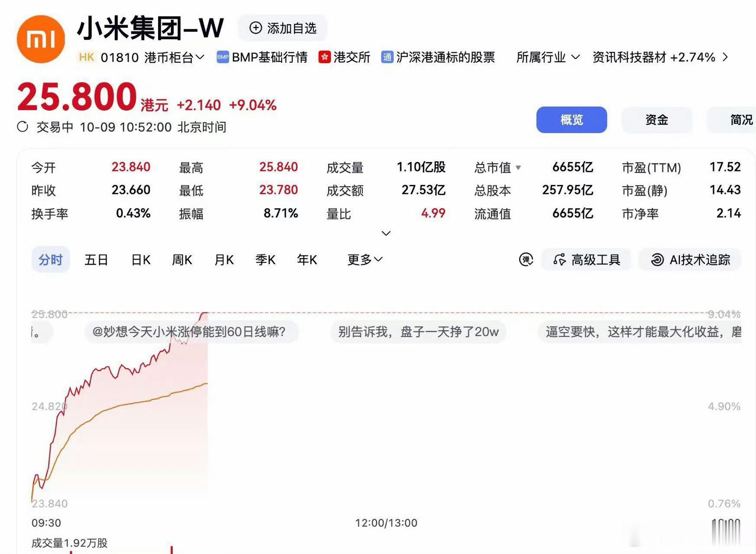Select the 月K monthly candlestick tab
Viewport: 756px width, 554px height.
(x=224, y=260)
